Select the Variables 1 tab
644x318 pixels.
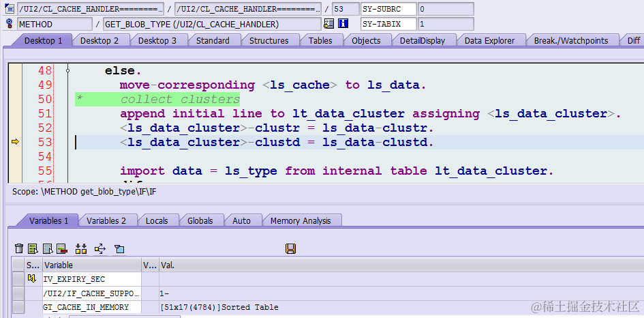pyautogui.click(x=49, y=221)
